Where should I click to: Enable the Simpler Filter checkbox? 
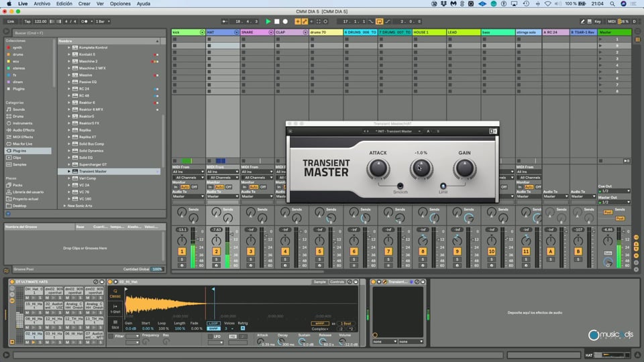tap(111, 336)
